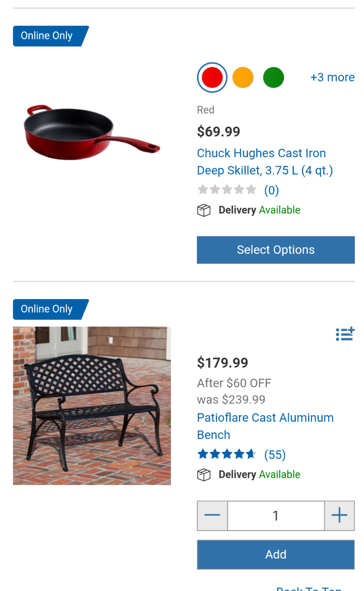Select the orange color swatch

(243, 77)
